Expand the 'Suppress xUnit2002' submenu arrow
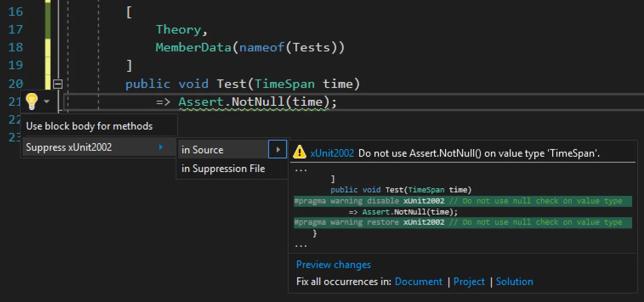The width and height of the screenshot is (644, 302). 161,147
